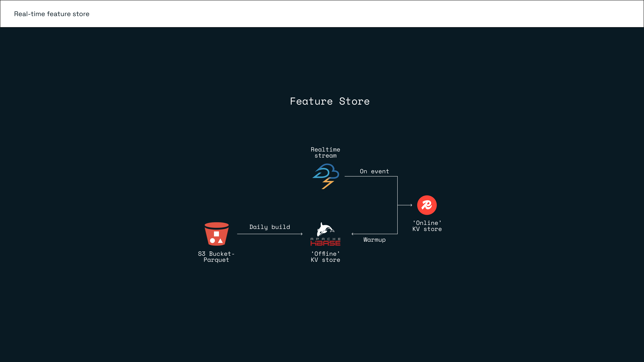Viewport: 644px width, 362px height.
Task: Click the 'Daily build' arrow label
Action: pos(270,227)
